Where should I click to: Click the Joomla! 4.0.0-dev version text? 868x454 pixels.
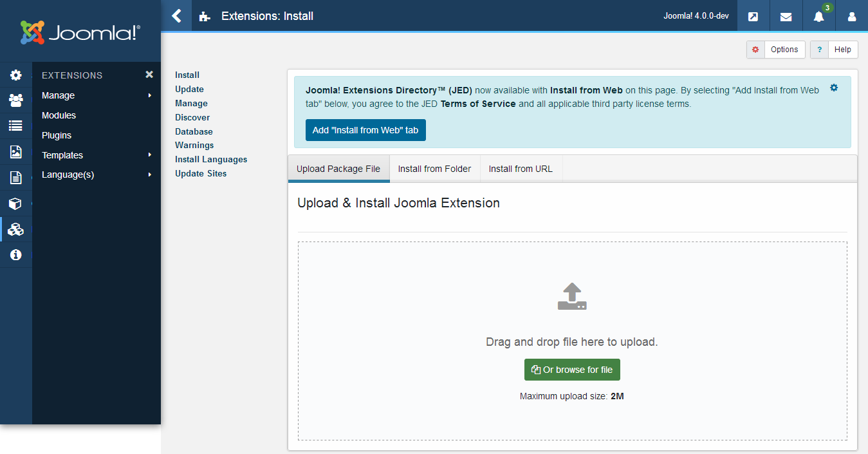[x=696, y=16]
